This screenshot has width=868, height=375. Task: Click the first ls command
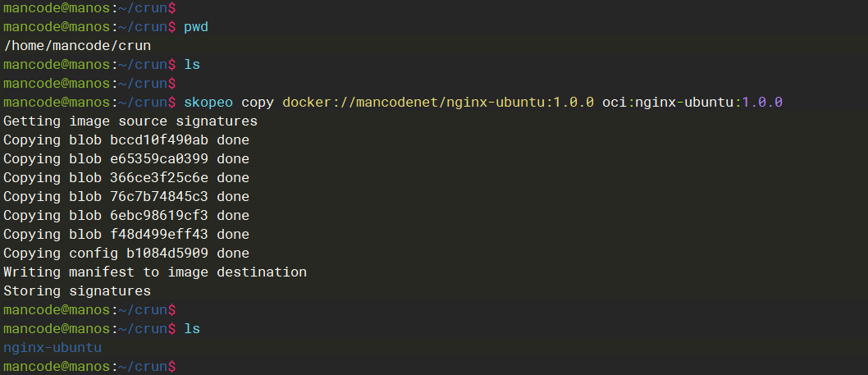click(192, 65)
